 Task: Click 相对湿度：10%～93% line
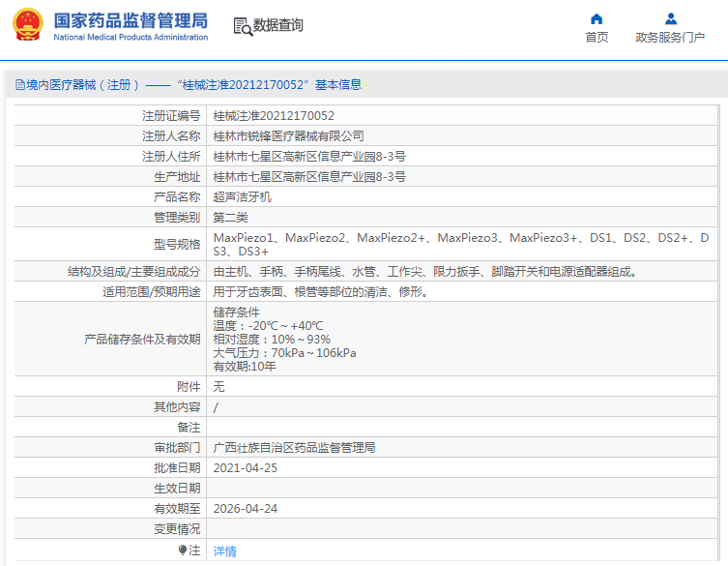(272, 340)
